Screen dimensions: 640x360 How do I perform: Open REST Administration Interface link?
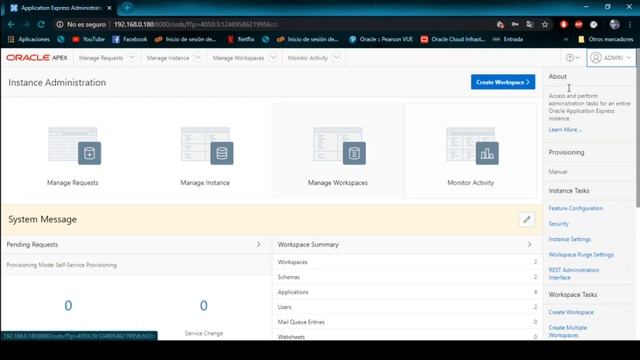(x=573, y=274)
